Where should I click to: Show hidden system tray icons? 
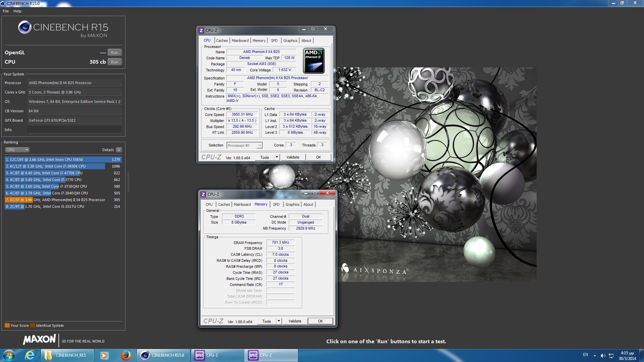click(x=595, y=356)
